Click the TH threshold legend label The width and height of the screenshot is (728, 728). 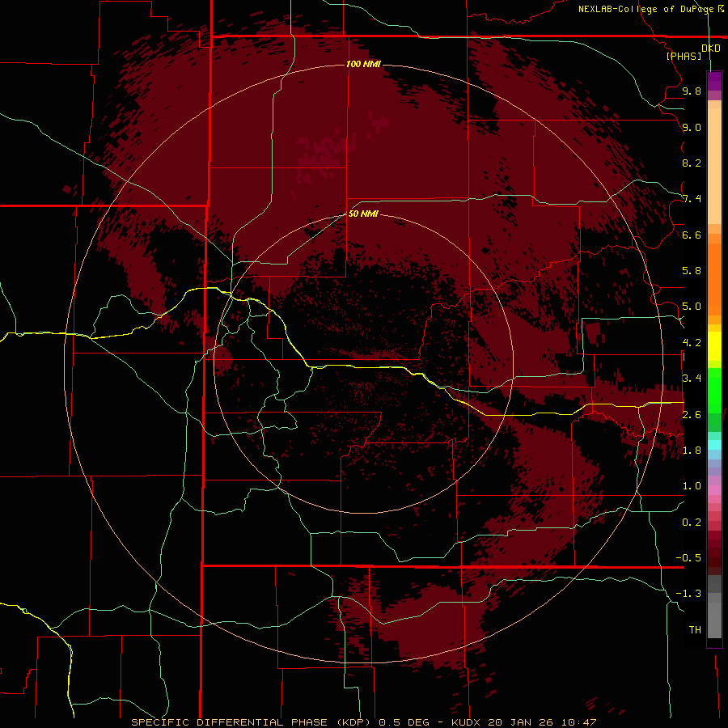[x=695, y=630]
